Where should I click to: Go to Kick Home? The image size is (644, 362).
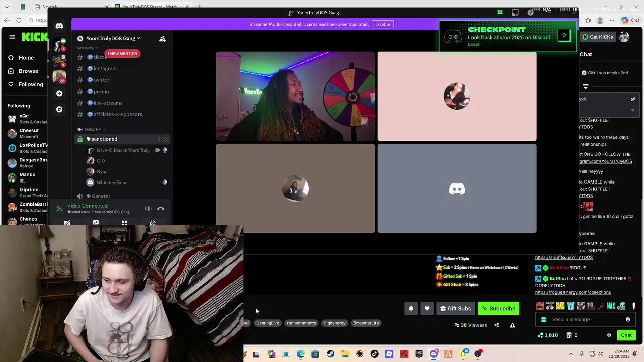(x=21, y=58)
